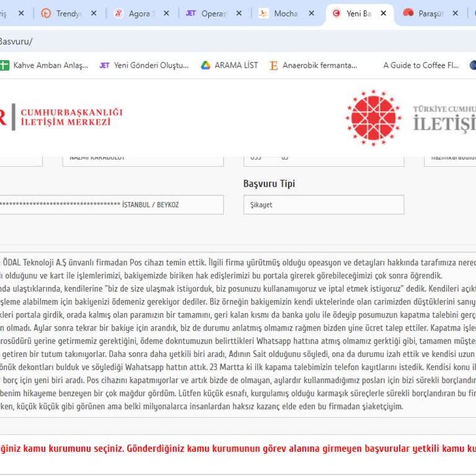Close the Operas tab
The width and height of the screenshot is (476, 476).
(239, 14)
